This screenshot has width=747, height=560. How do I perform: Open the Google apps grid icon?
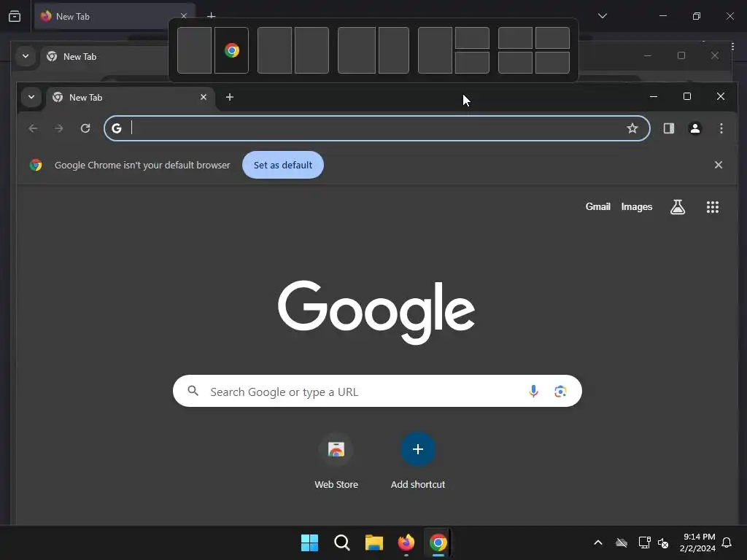tap(712, 206)
